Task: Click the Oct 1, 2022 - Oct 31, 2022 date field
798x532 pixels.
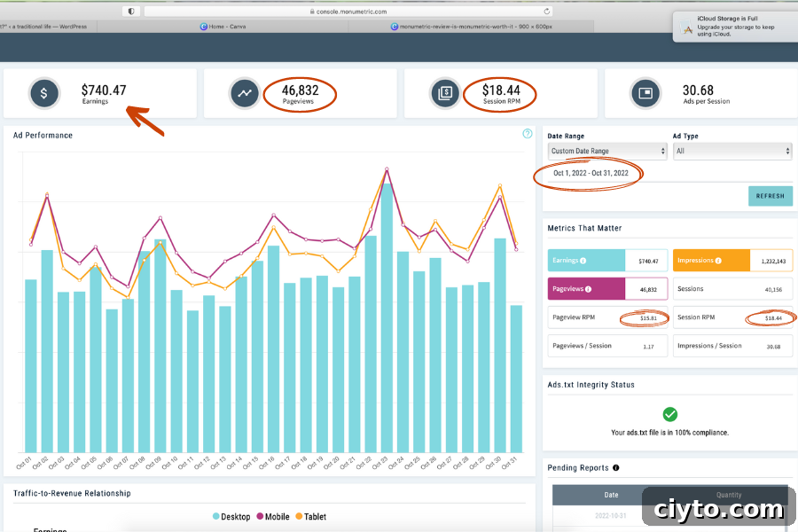Action: (x=591, y=173)
